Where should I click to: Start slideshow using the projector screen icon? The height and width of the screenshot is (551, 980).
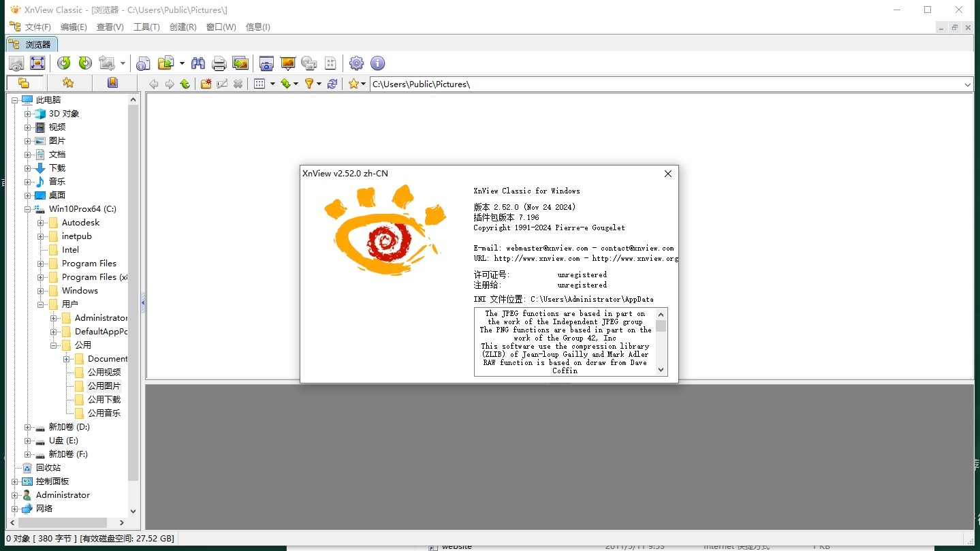pyautogui.click(x=288, y=63)
